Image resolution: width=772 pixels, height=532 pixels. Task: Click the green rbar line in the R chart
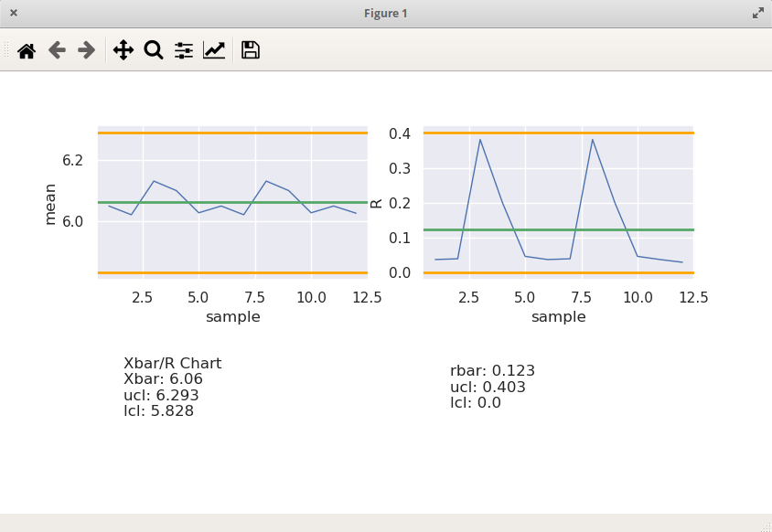pyautogui.click(x=558, y=229)
